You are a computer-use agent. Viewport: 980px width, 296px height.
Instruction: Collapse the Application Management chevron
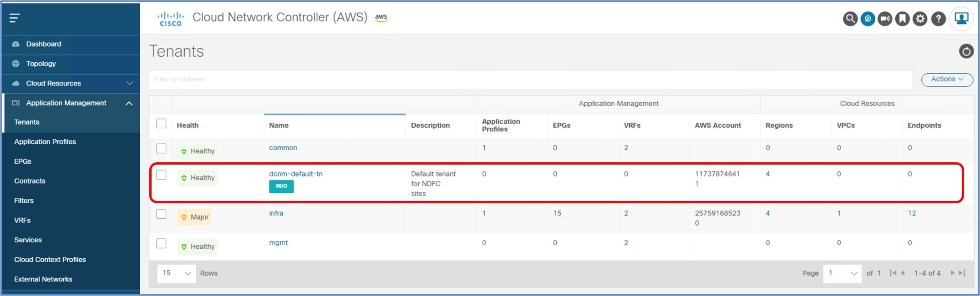pyautogui.click(x=129, y=103)
